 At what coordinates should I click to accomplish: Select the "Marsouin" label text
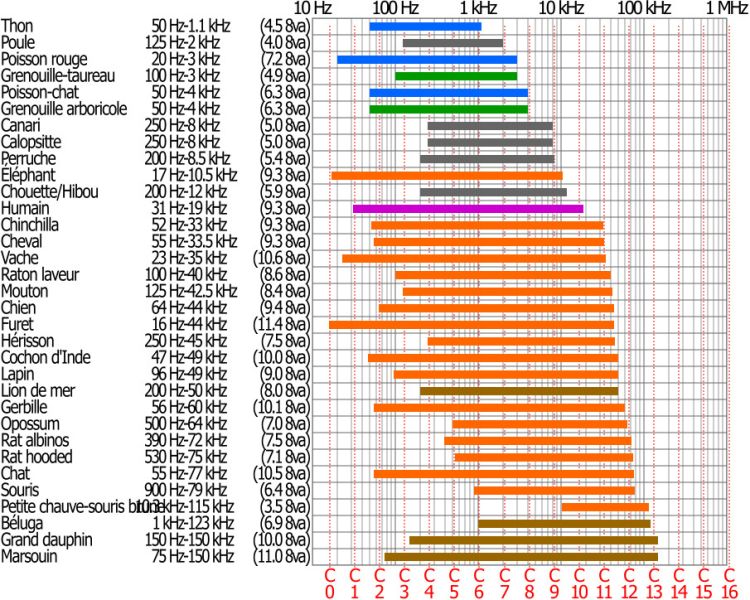click(x=32, y=556)
